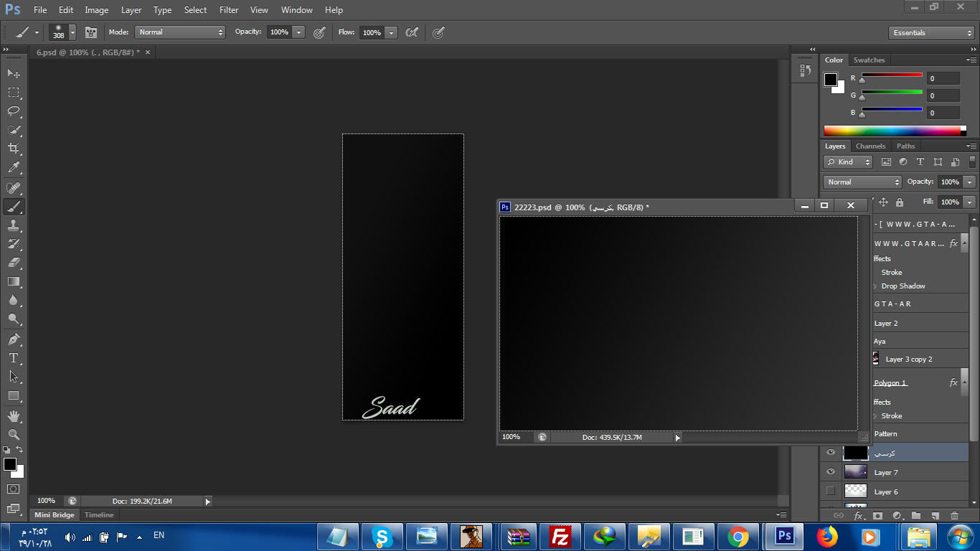
Task: Toggle visibility of the كرسي layer
Action: pyautogui.click(x=831, y=453)
